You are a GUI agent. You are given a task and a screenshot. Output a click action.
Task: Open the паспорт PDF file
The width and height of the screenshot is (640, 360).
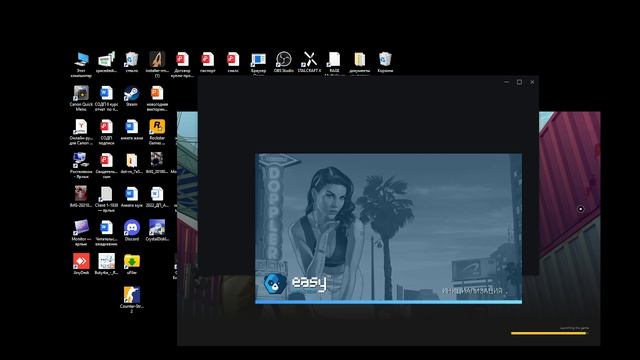[207, 62]
